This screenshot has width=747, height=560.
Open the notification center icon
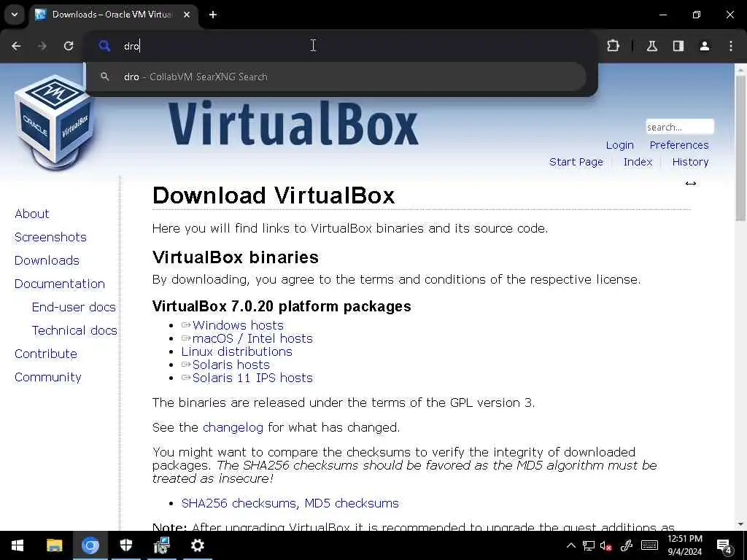724,546
